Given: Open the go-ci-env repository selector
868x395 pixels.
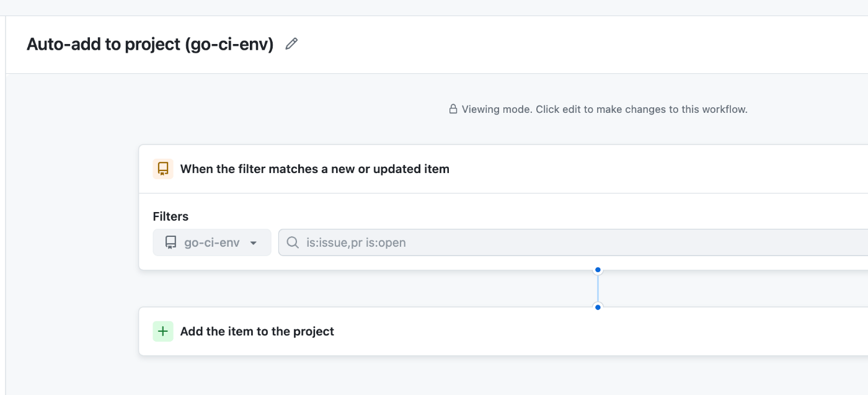Looking at the screenshot, I should point(212,242).
